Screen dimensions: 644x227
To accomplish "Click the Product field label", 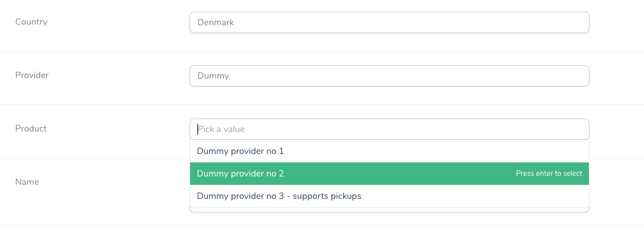I will pyautogui.click(x=31, y=129).
